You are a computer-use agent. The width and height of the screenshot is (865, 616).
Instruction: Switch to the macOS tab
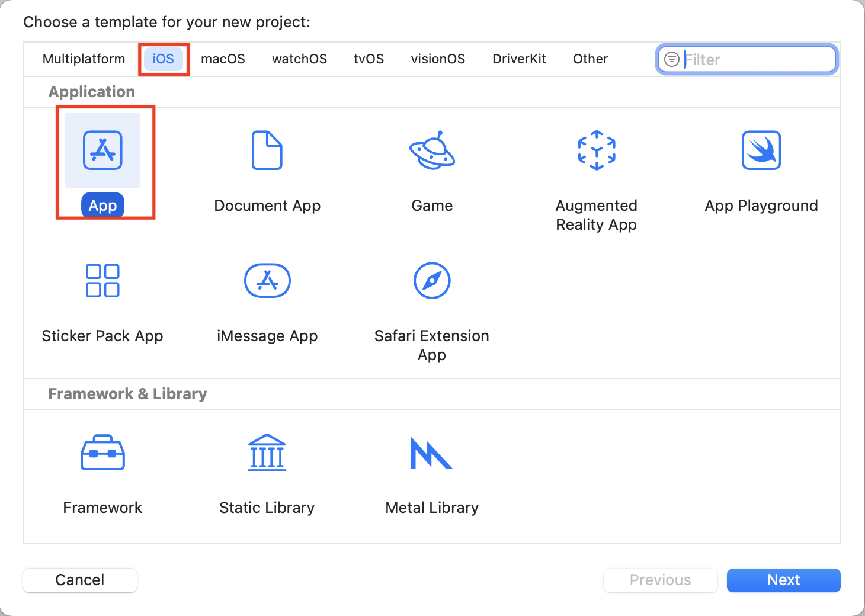tap(223, 59)
